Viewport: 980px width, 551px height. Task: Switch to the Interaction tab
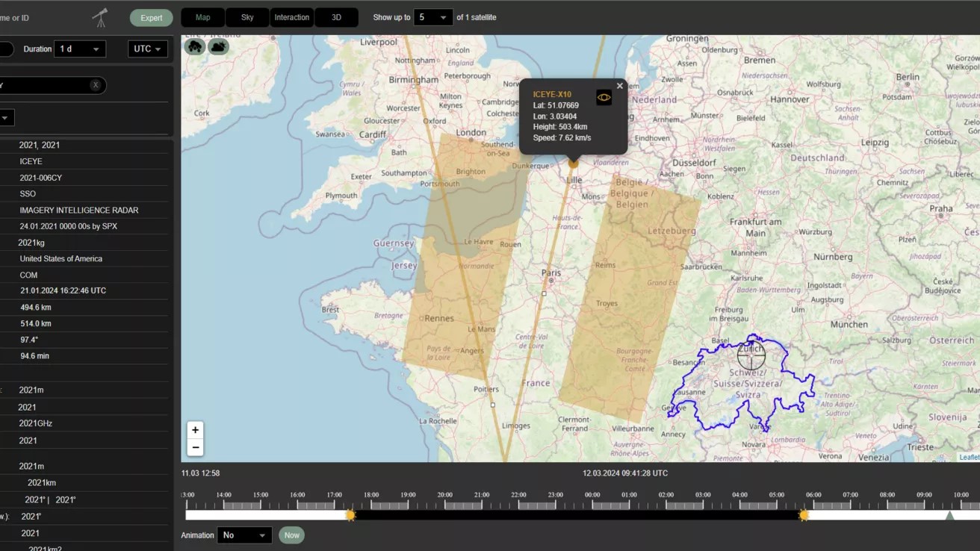(x=292, y=17)
